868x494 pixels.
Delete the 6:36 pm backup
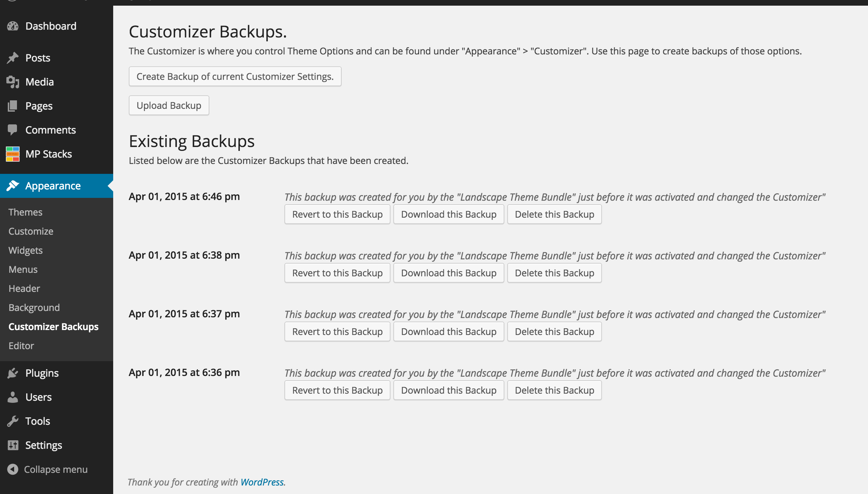click(x=555, y=390)
